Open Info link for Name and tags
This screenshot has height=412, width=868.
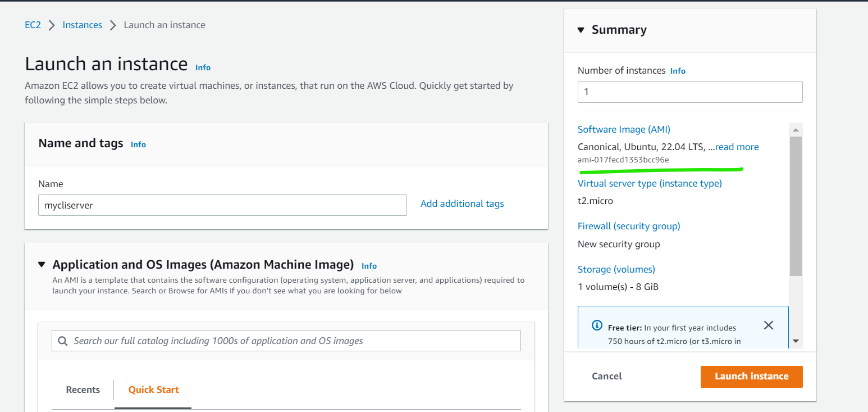tap(138, 144)
